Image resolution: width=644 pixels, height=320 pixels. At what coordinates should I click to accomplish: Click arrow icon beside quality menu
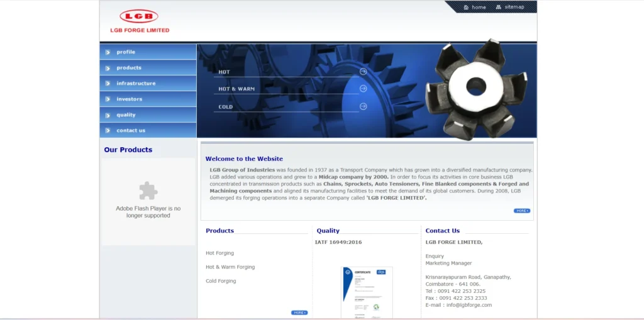(x=108, y=115)
